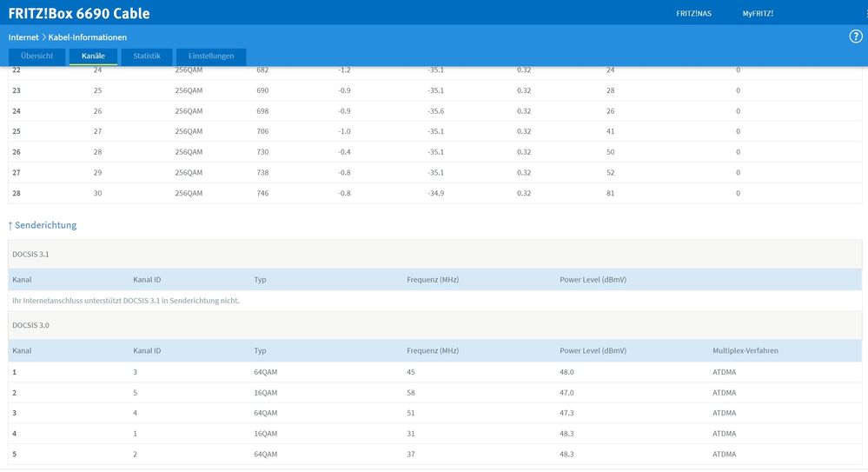Click 256QAM in downstream channel 28 row
The image size is (868, 472).
click(189, 193)
